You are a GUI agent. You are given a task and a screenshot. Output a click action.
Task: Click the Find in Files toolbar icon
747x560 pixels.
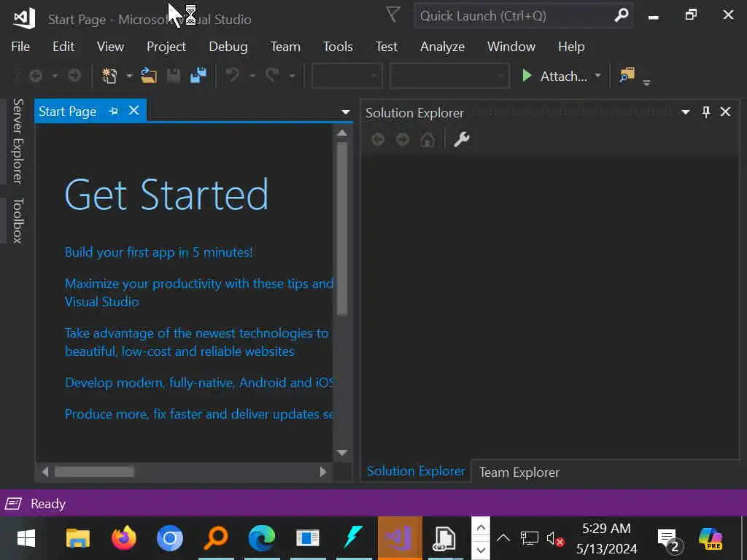pyautogui.click(x=627, y=75)
